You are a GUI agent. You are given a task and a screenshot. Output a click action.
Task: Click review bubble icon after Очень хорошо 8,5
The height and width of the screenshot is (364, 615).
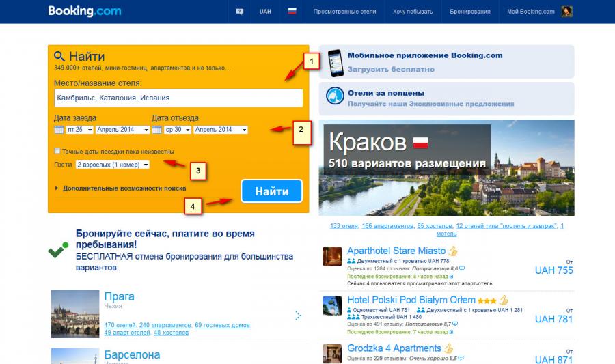point(461,358)
